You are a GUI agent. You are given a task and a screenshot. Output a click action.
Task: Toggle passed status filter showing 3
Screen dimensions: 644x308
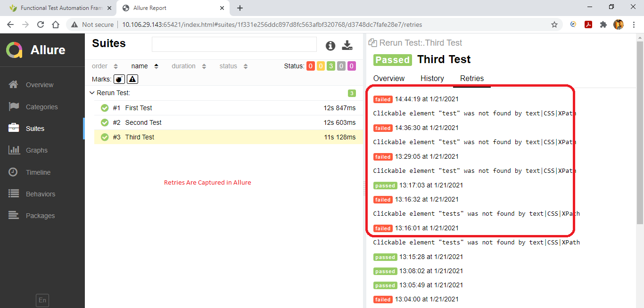tap(331, 66)
